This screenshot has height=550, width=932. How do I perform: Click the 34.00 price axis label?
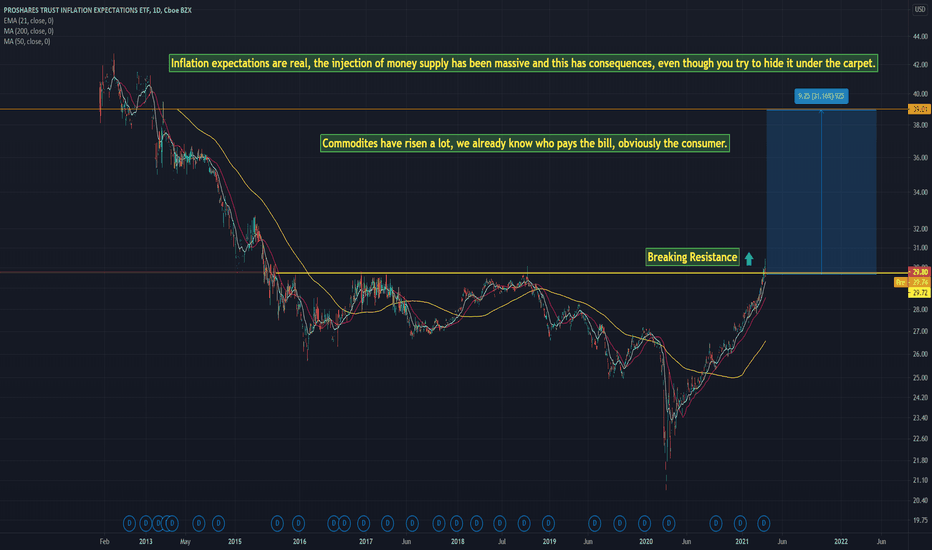coord(920,192)
